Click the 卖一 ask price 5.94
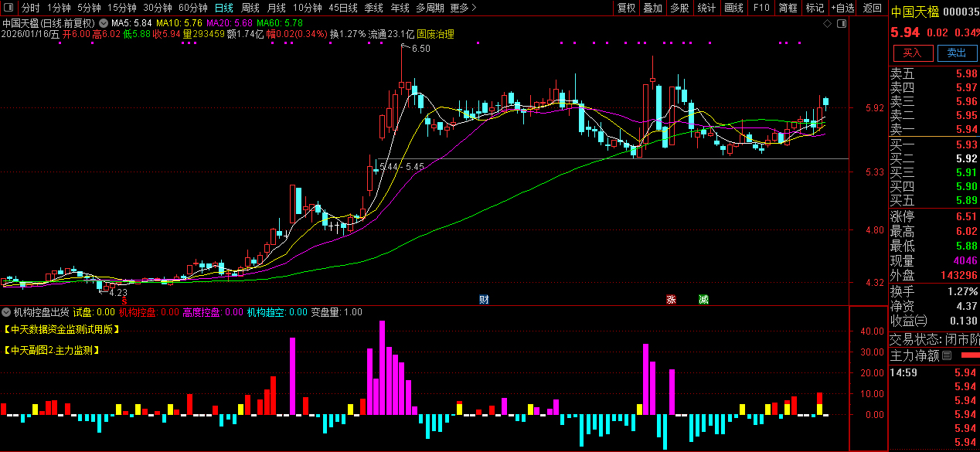Image resolution: width=980 pixels, height=452 pixels. pyautogui.click(x=966, y=129)
